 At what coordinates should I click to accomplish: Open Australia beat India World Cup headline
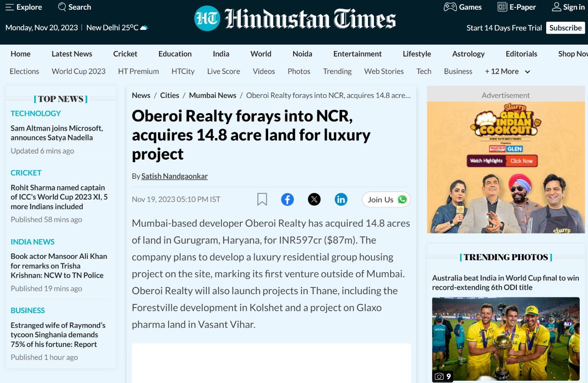point(505,283)
